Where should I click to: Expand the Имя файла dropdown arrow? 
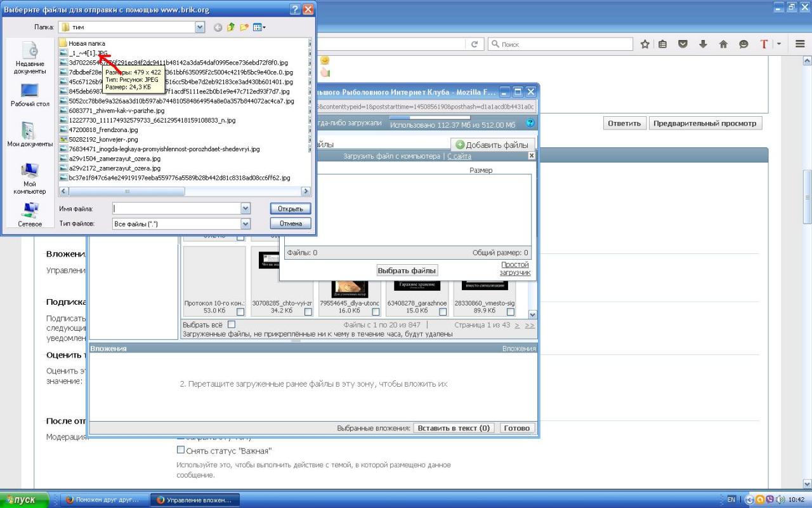pos(246,208)
